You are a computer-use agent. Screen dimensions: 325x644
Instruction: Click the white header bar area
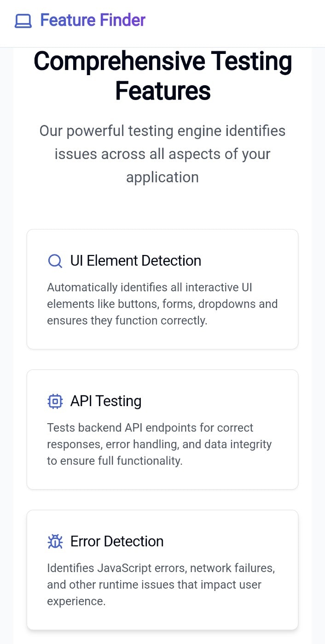239,23
